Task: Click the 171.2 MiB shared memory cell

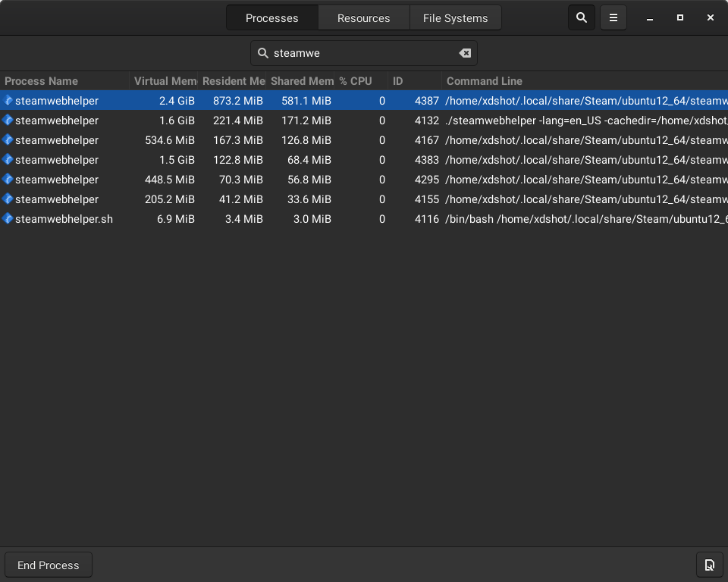Action: pyautogui.click(x=306, y=120)
